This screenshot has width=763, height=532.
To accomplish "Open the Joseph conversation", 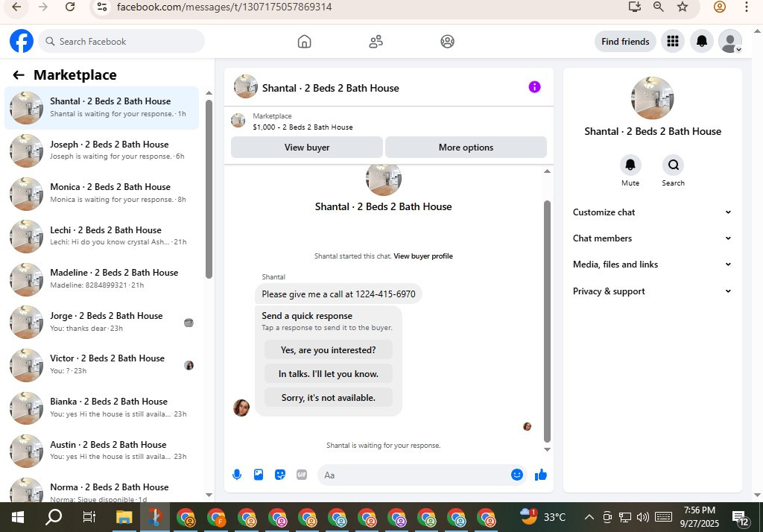I will coord(101,151).
